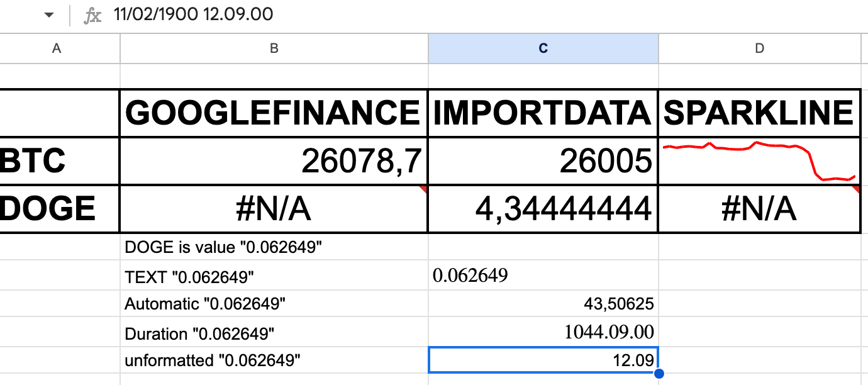The height and width of the screenshot is (385, 868).
Task: Open the name box dropdown arrow
Action: tap(49, 13)
